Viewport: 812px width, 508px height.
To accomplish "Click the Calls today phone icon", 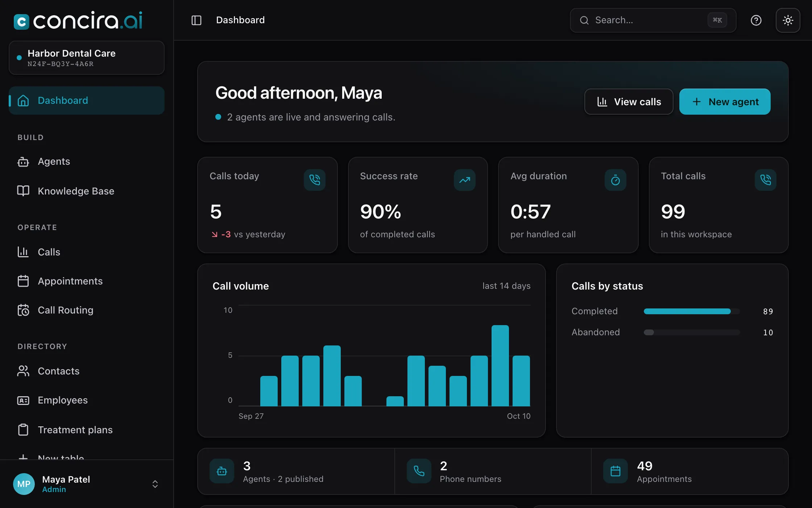I will (x=315, y=180).
